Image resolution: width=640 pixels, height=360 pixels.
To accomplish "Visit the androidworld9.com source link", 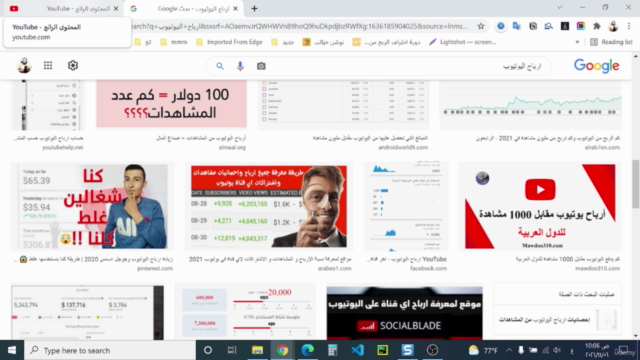I will [x=403, y=148].
